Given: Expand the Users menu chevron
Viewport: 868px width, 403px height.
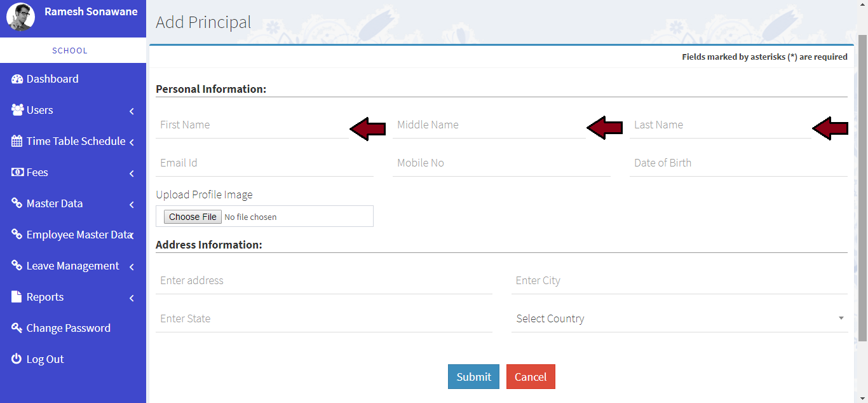Looking at the screenshot, I should pos(132,111).
